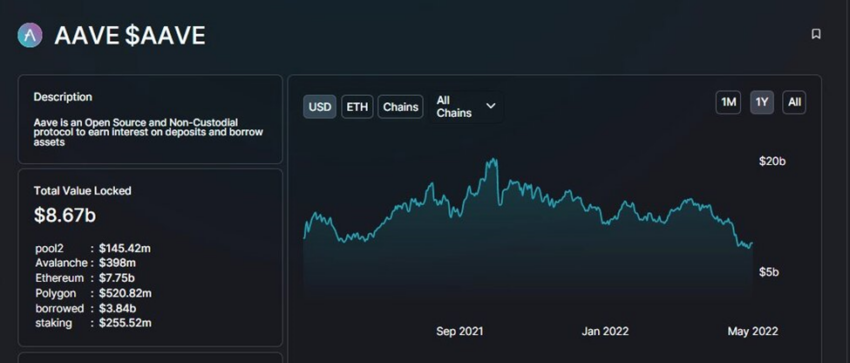Open the All Chains dropdown

point(467,107)
